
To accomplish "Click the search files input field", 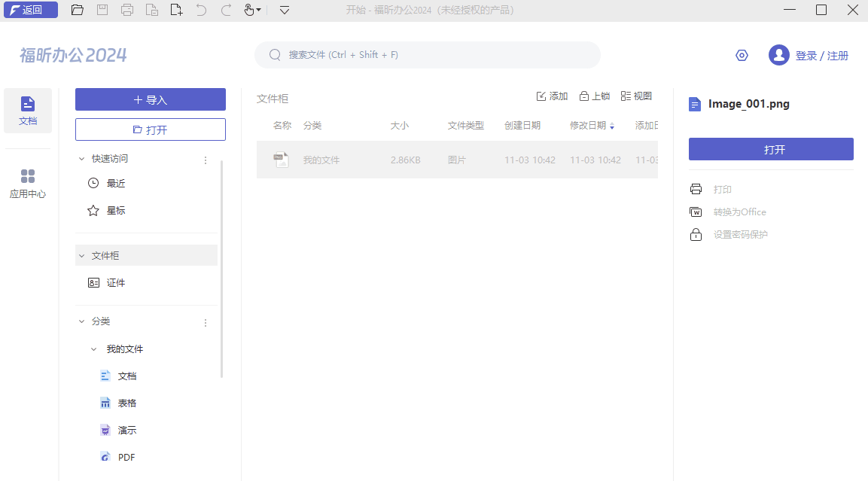I will (427, 54).
